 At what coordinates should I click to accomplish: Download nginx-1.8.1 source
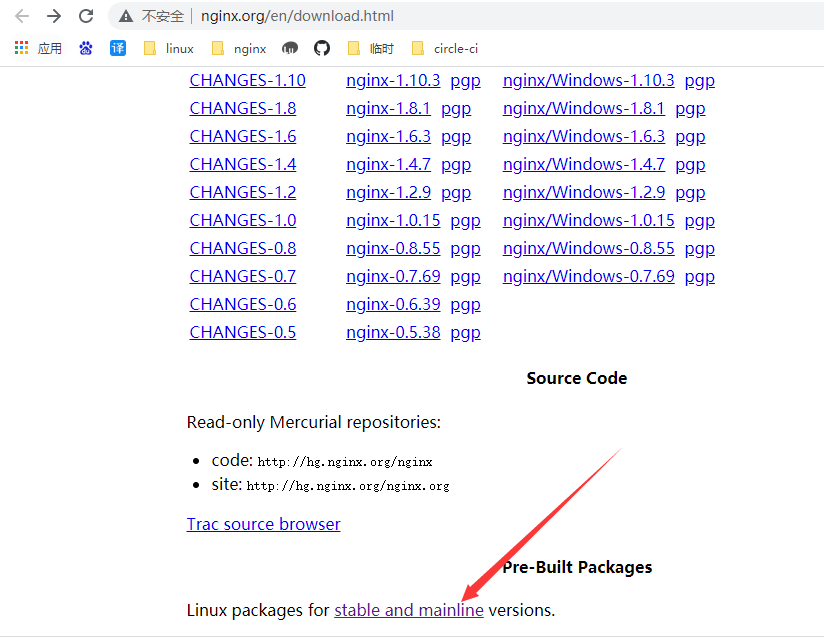pos(388,108)
